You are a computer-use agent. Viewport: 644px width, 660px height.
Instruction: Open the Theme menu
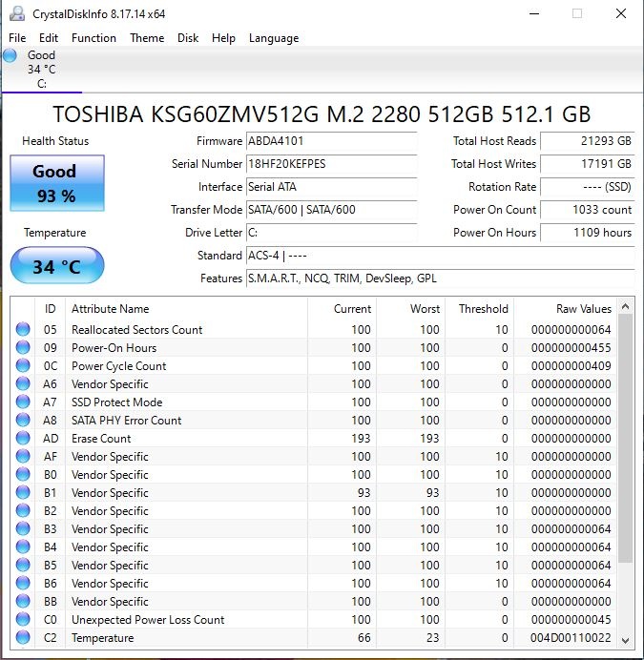pos(147,38)
